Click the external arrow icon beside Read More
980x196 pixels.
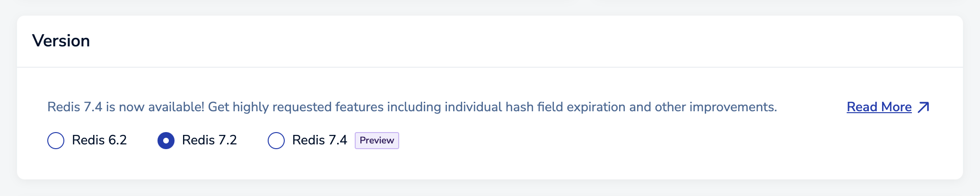click(923, 107)
